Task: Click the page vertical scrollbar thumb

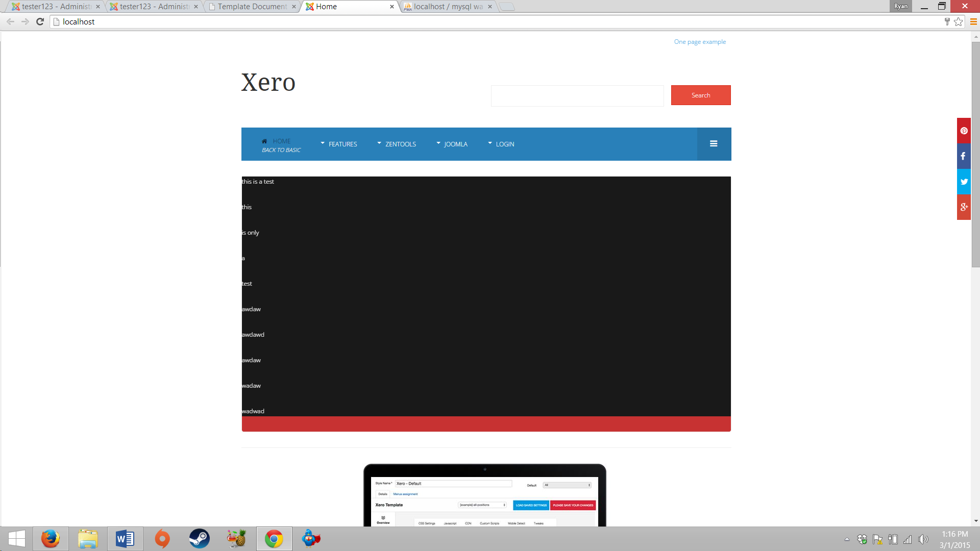Action: point(975,154)
